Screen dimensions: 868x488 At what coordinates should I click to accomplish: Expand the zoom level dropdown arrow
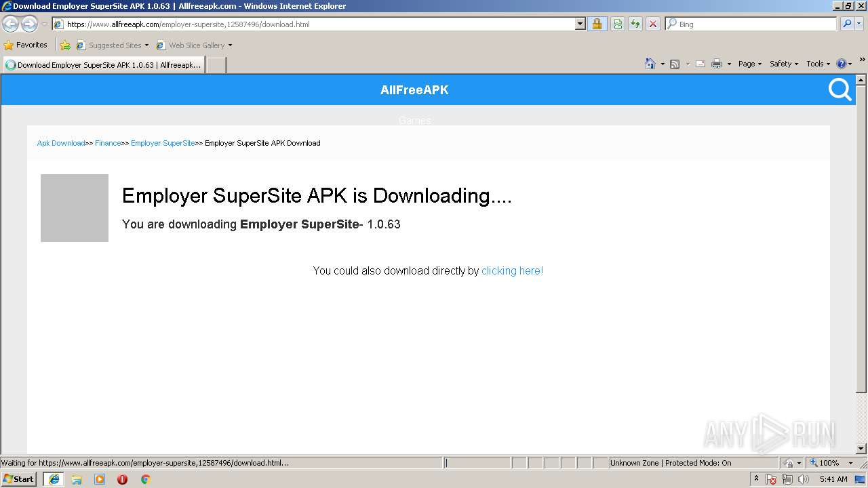click(x=850, y=463)
